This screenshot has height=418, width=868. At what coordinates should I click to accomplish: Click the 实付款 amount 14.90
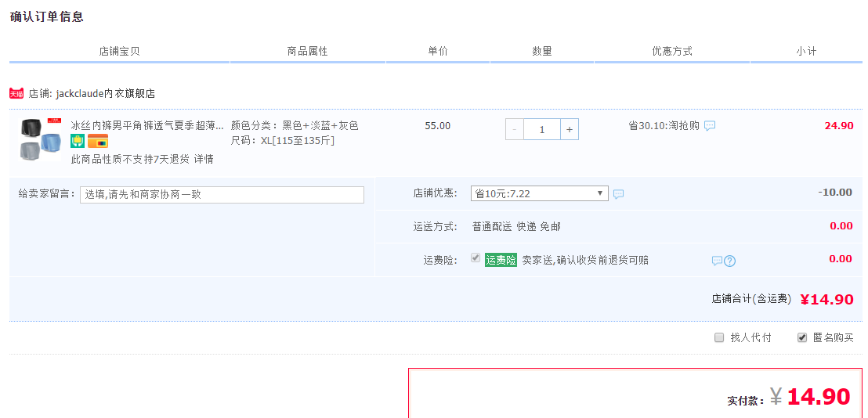click(x=818, y=396)
